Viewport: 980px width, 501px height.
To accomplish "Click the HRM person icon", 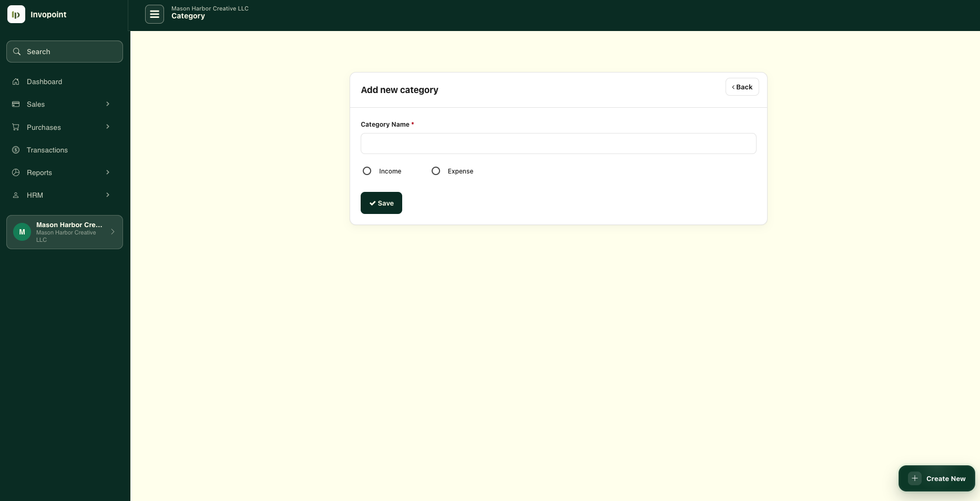I will click(x=16, y=195).
